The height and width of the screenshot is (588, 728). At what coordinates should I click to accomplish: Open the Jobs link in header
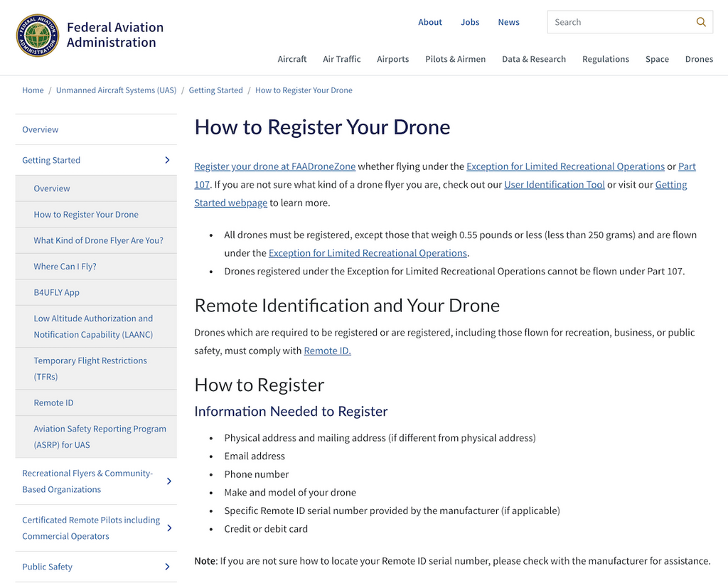pyautogui.click(x=470, y=22)
